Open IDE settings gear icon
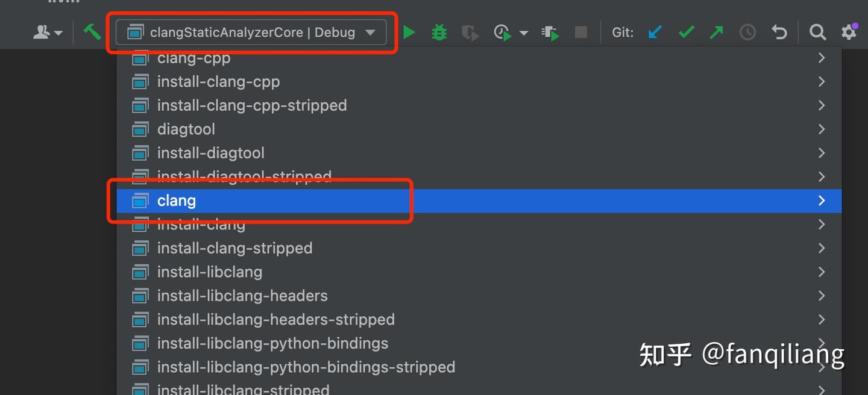The width and height of the screenshot is (868, 395). click(849, 33)
